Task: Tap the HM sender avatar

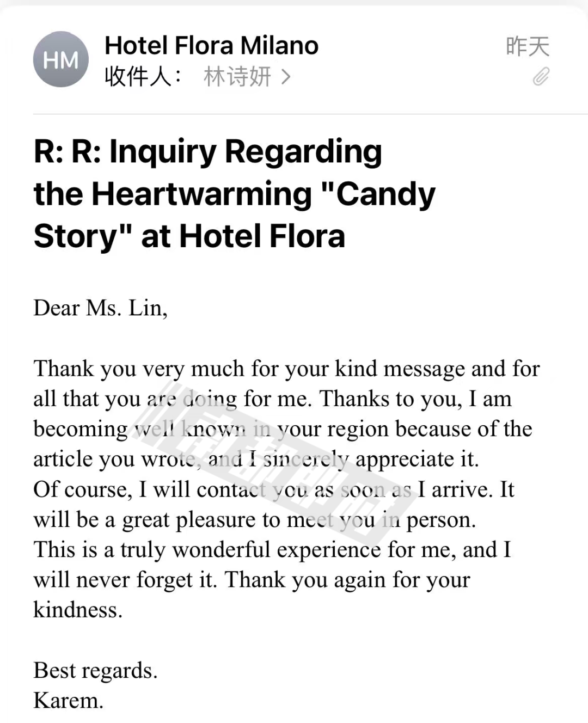Action: click(60, 59)
